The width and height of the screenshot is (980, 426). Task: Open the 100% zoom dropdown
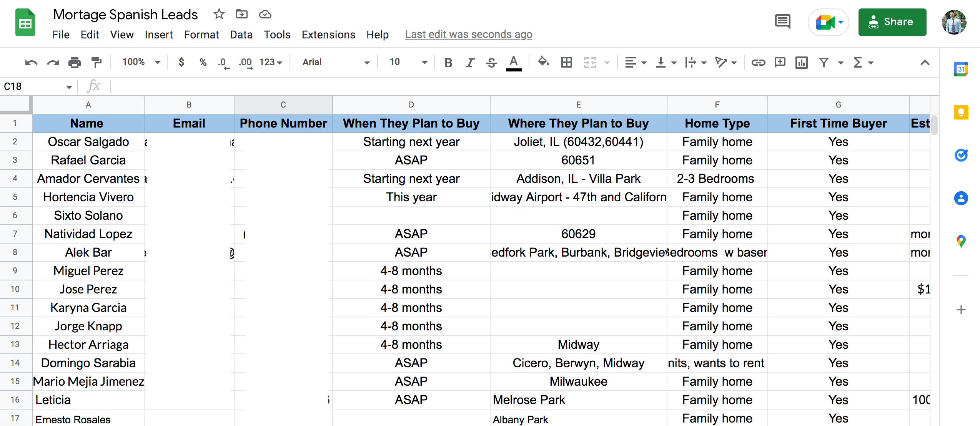(x=141, y=62)
